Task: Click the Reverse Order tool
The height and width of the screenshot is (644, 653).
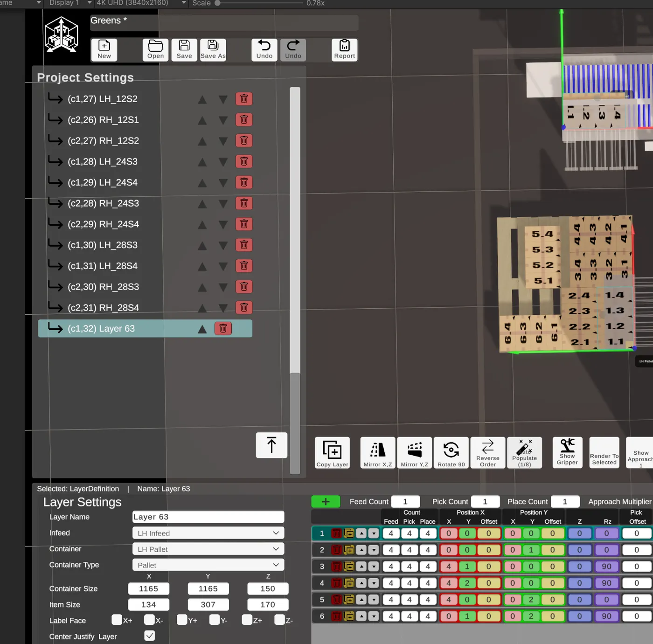Action: click(488, 452)
